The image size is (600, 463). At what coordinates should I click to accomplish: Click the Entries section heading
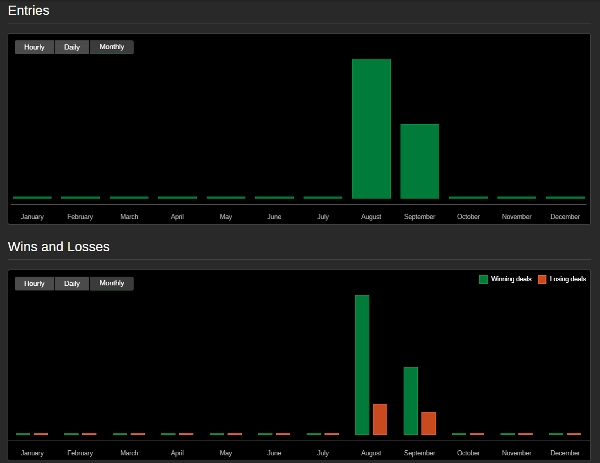[x=29, y=10]
